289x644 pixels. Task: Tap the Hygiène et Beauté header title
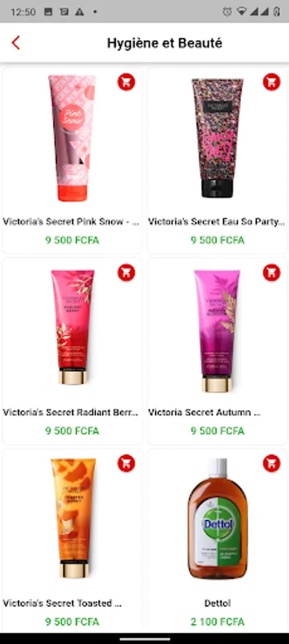(165, 43)
